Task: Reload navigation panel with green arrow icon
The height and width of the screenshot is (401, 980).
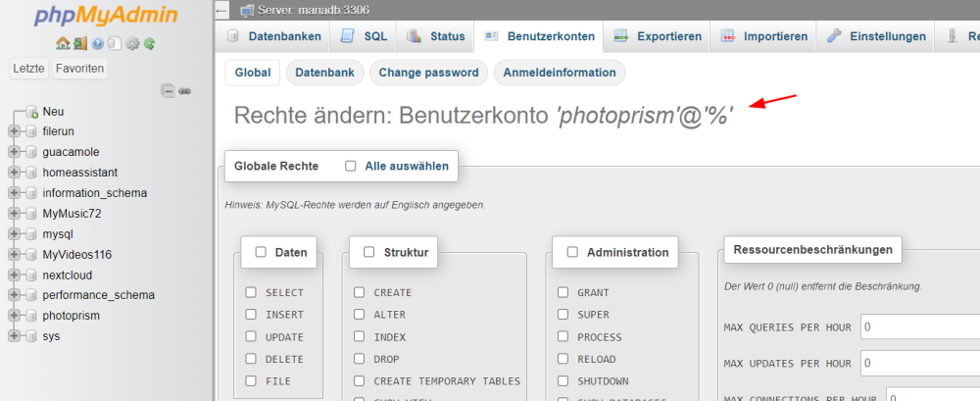Action: (149, 44)
